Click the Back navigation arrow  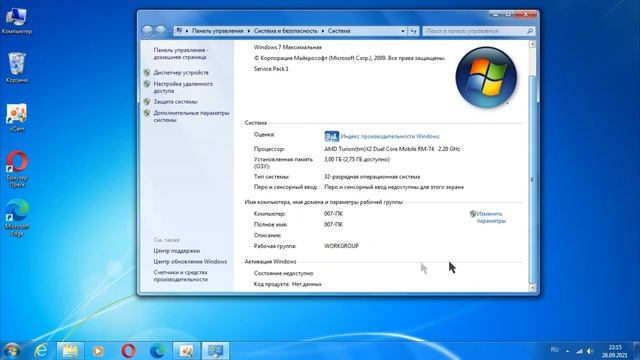[x=147, y=30]
